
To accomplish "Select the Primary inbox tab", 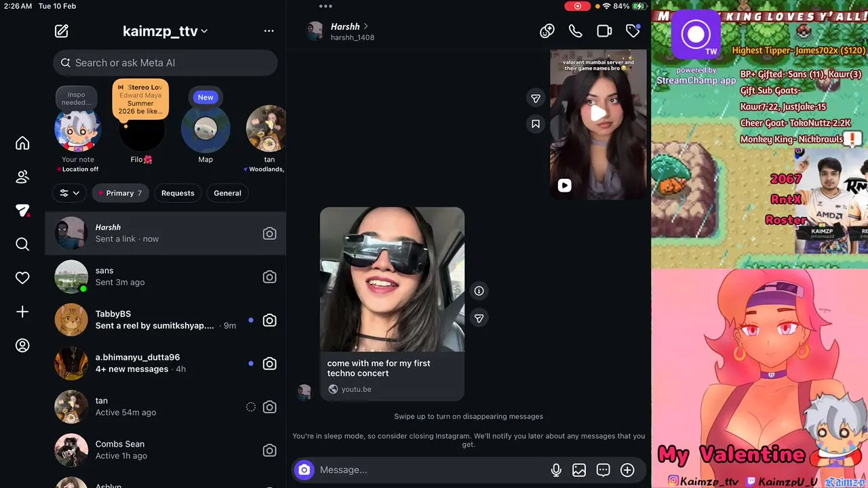I will [120, 193].
